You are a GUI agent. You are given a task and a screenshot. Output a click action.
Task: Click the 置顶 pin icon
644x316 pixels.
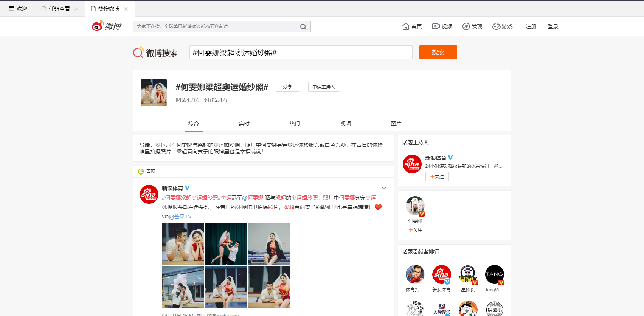tap(141, 172)
